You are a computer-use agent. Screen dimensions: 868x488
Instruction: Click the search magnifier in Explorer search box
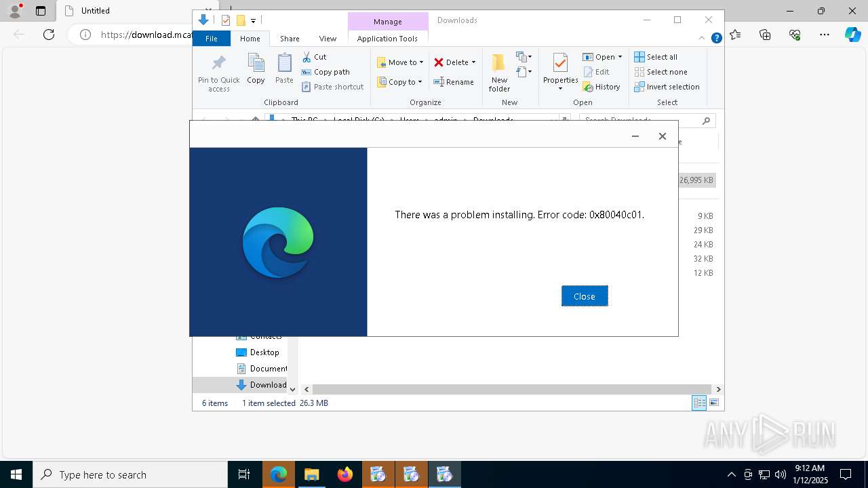[706, 121]
